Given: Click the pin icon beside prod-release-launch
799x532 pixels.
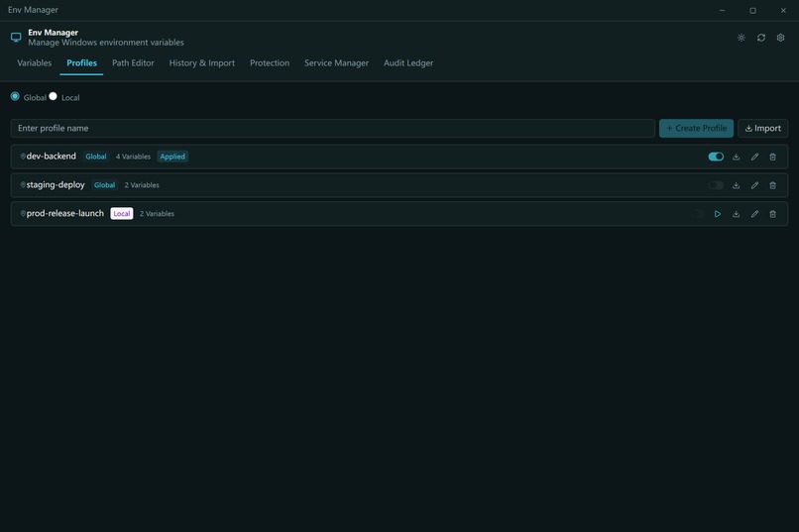Looking at the screenshot, I should 23,213.
